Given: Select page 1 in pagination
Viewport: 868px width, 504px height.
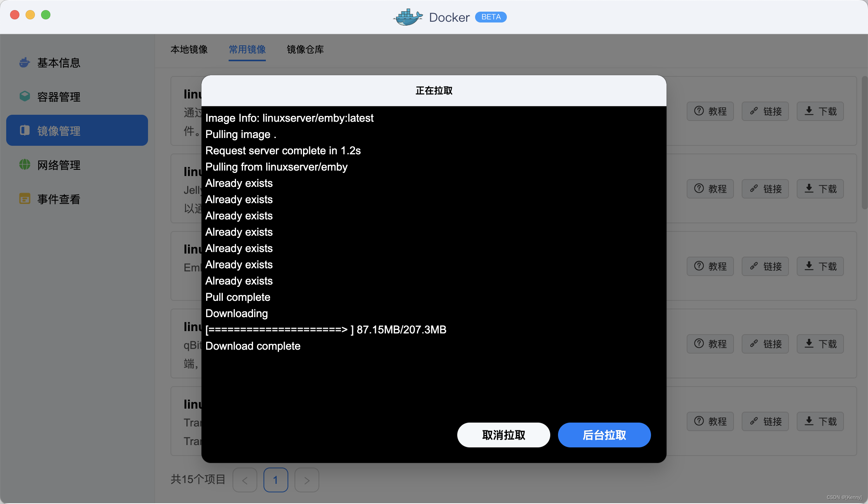Looking at the screenshot, I should (276, 480).
